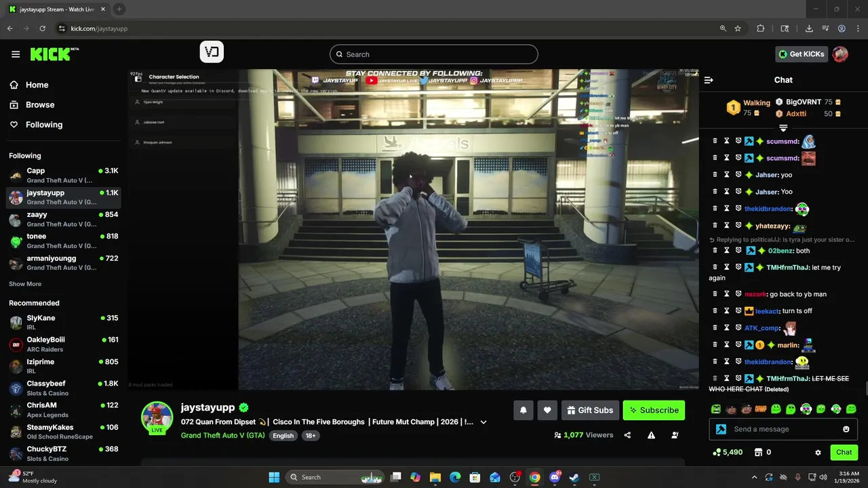Focus the Kick search field
Viewport: 868px width, 488px height.
point(434,54)
